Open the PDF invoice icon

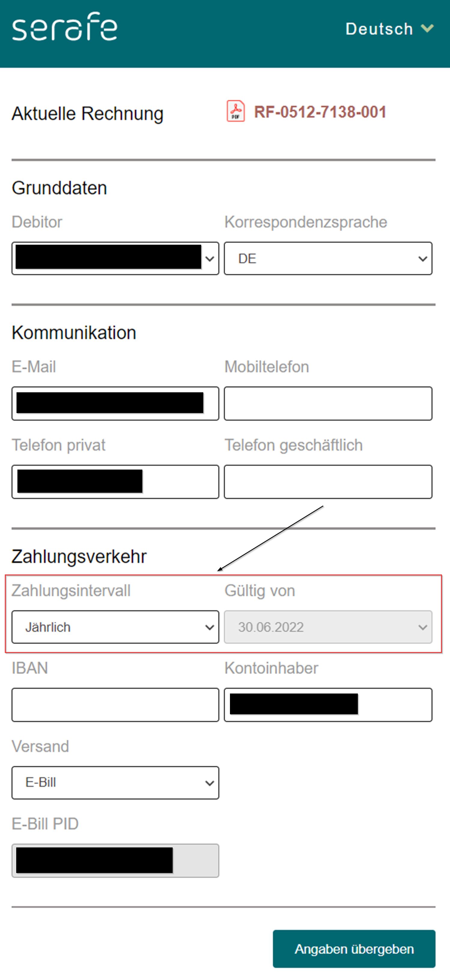point(236,111)
